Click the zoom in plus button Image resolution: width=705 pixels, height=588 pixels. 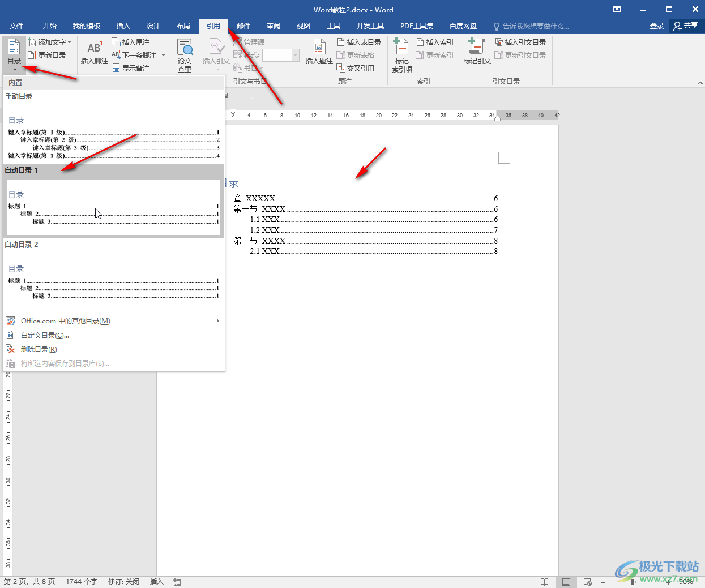(x=669, y=582)
